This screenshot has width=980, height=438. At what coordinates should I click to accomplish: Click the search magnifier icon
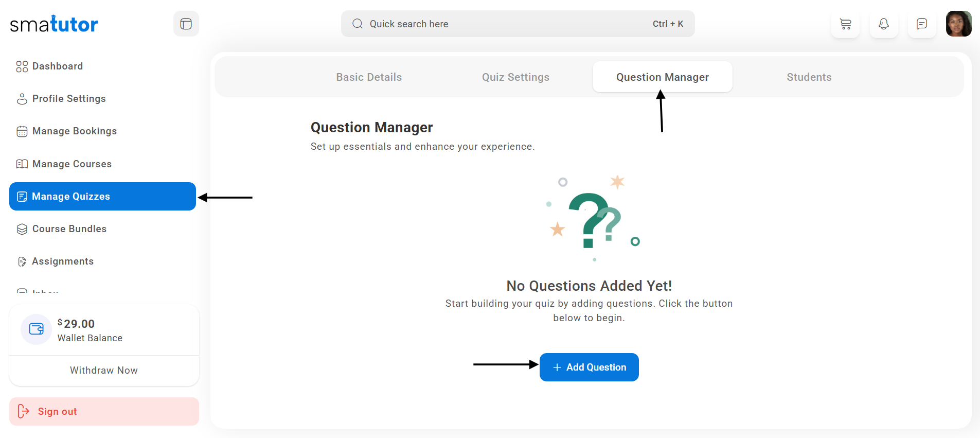click(x=358, y=24)
